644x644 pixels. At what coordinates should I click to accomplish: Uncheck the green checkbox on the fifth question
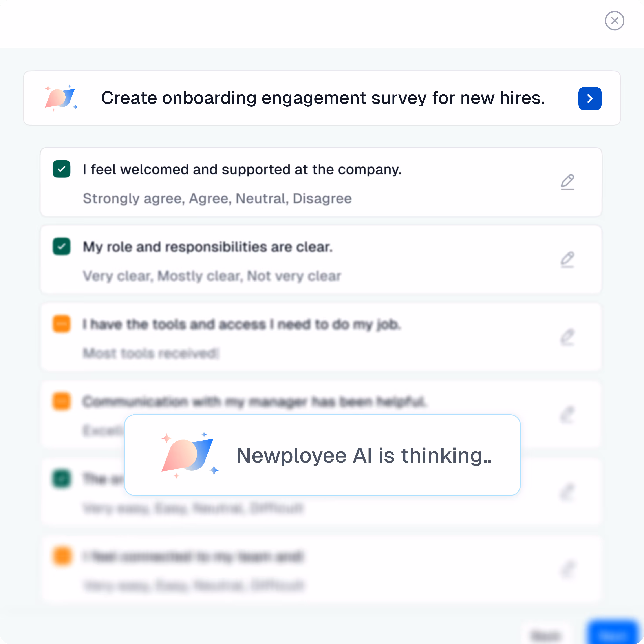coord(61,479)
